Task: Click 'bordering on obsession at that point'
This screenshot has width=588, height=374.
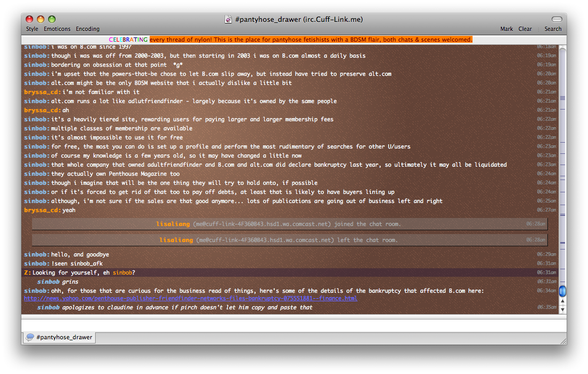Action: click(x=117, y=65)
